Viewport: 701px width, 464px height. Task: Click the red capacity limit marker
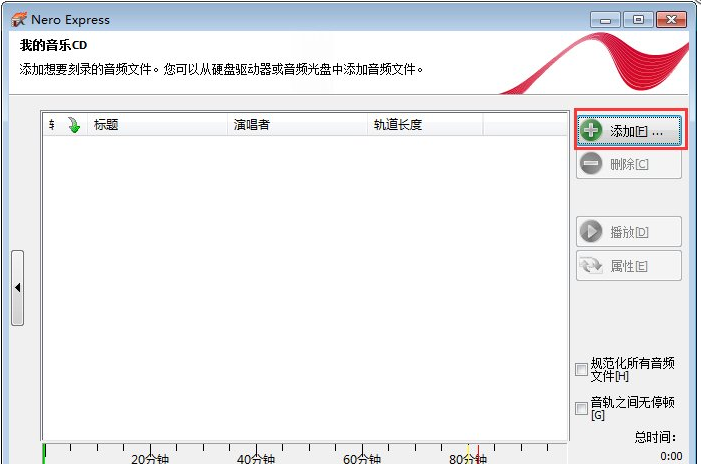click(478, 452)
